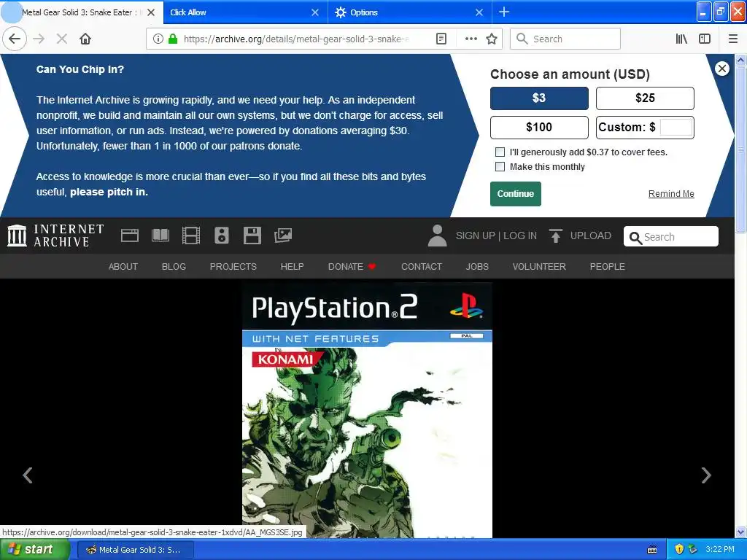Open the JOBS menu item
This screenshot has width=747, height=560.
477,267
